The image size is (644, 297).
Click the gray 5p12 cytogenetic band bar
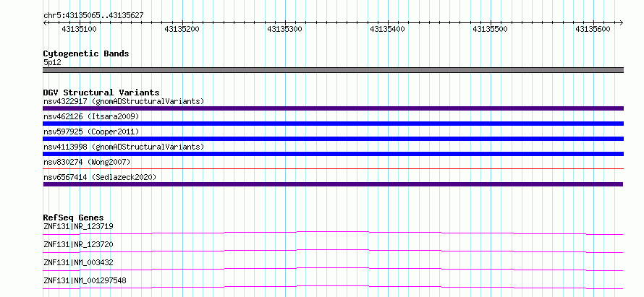[333, 70]
